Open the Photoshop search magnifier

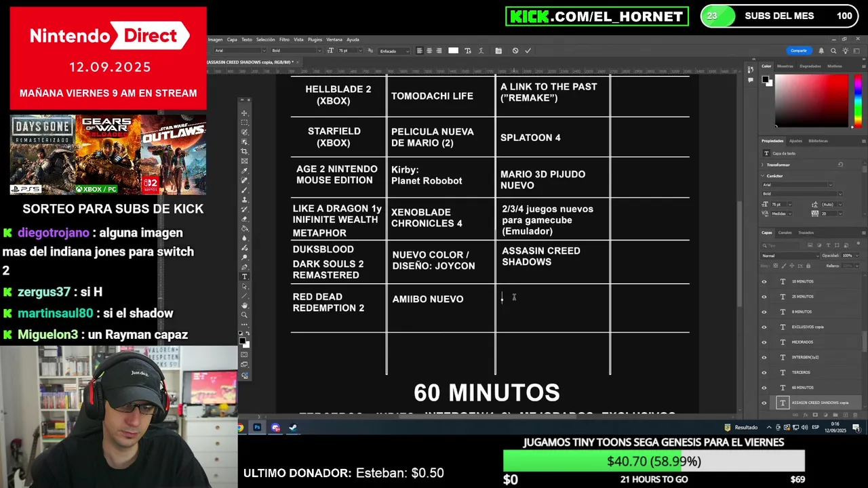click(x=833, y=51)
